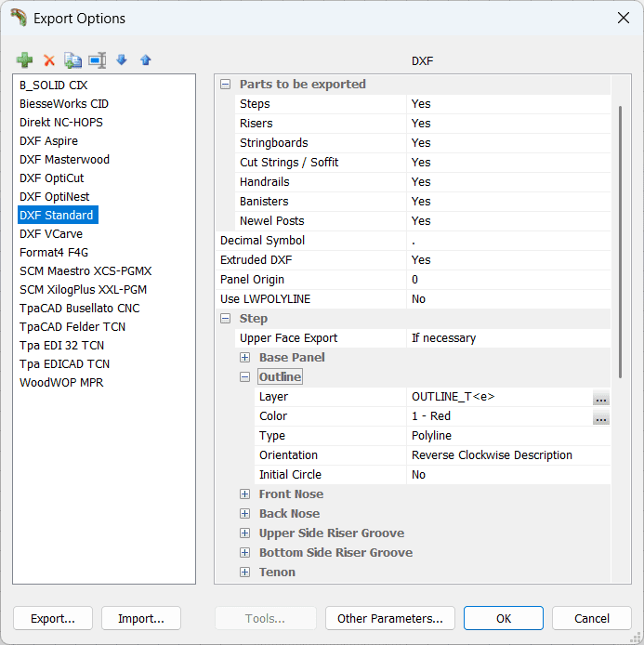This screenshot has height=645, width=644.
Task: Click the Type value Polyline
Action: tap(508, 436)
